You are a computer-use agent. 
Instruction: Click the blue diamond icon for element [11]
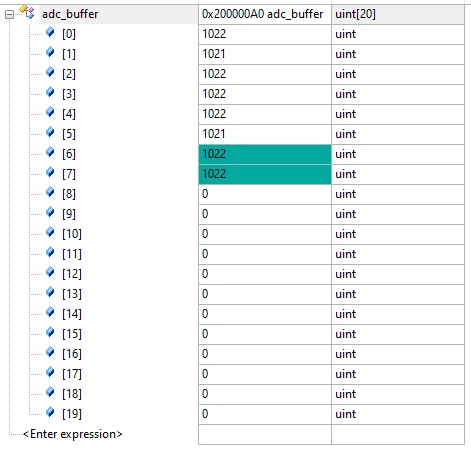(x=50, y=252)
